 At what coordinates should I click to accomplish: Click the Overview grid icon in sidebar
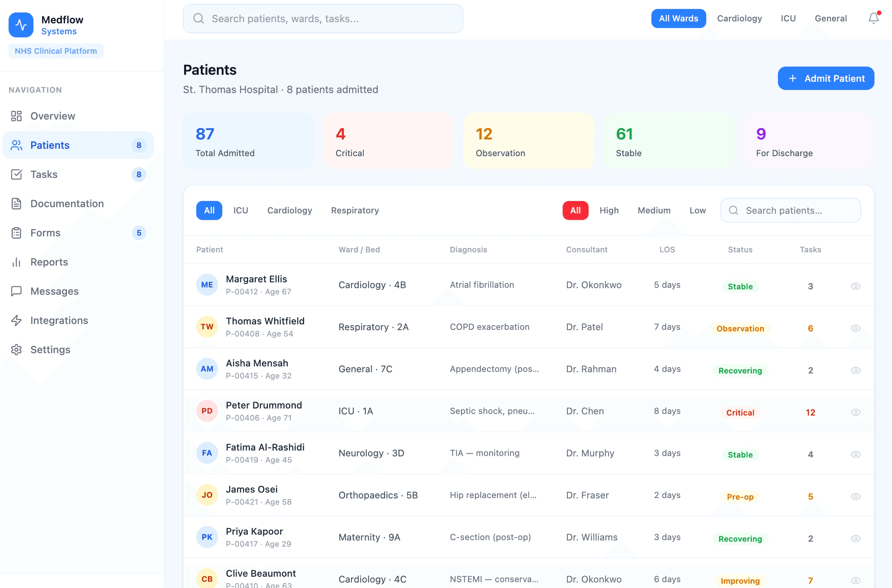coord(16,116)
